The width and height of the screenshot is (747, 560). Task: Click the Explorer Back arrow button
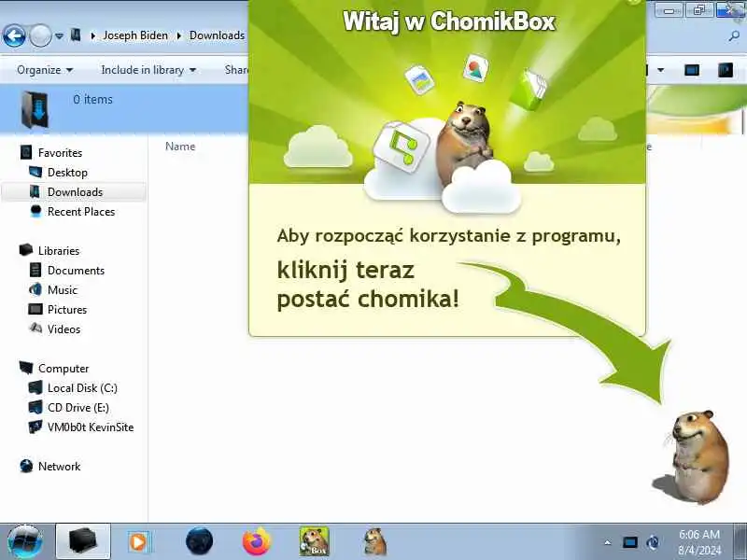coord(14,35)
